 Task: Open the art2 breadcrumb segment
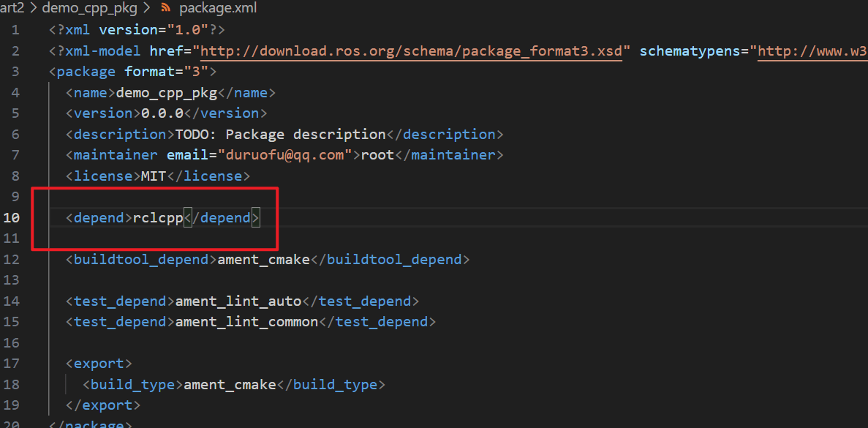13,9
